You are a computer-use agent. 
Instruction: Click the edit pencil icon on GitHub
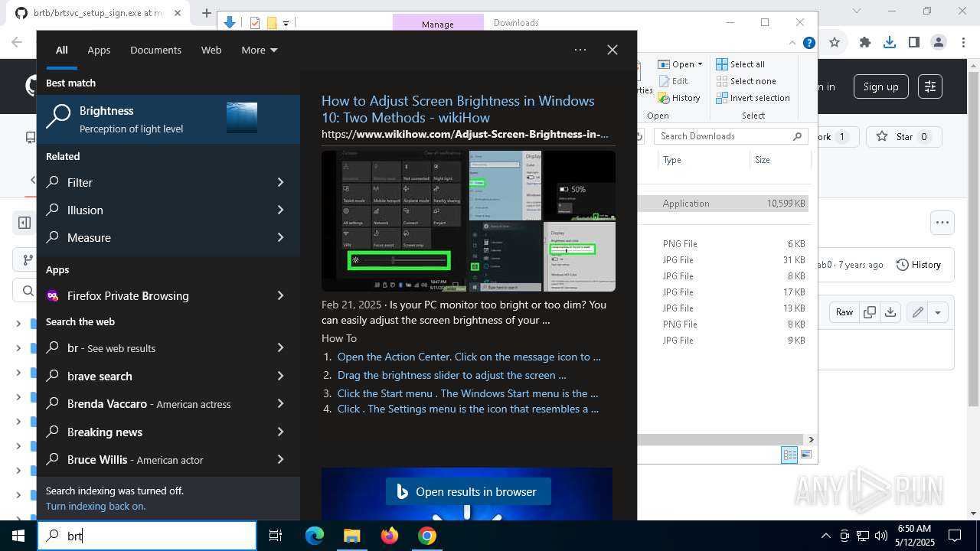917,312
